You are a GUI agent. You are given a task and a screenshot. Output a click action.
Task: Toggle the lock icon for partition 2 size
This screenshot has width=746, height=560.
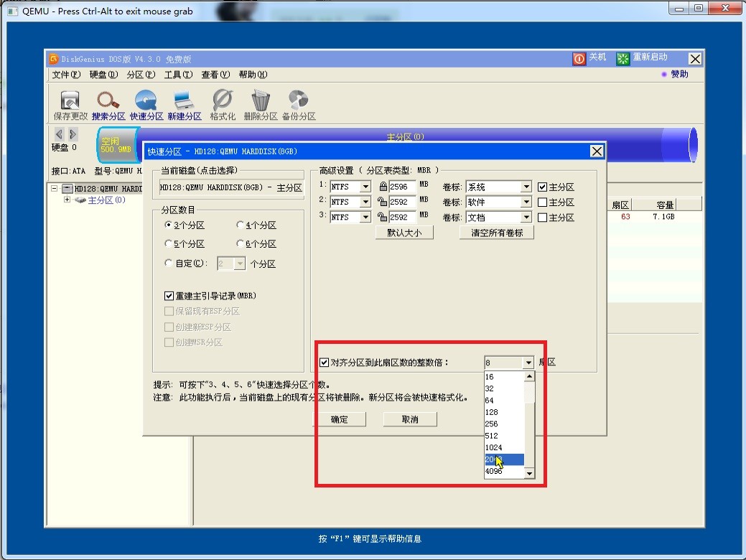click(x=383, y=202)
